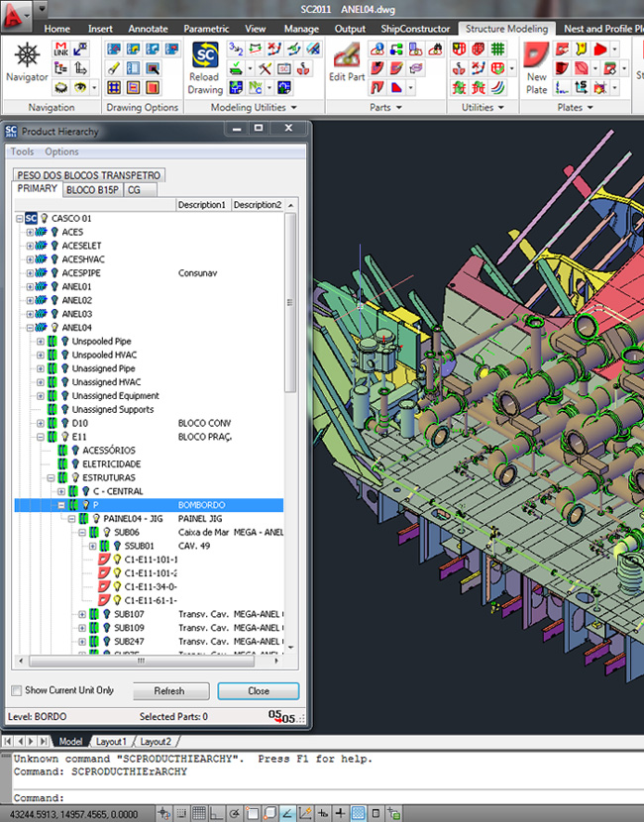Open the ShipConstructor Navigator
This screenshot has width=644, height=822.
(x=27, y=62)
